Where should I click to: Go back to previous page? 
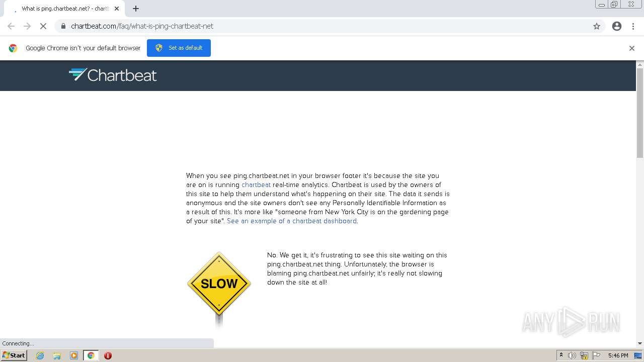click(11, 26)
